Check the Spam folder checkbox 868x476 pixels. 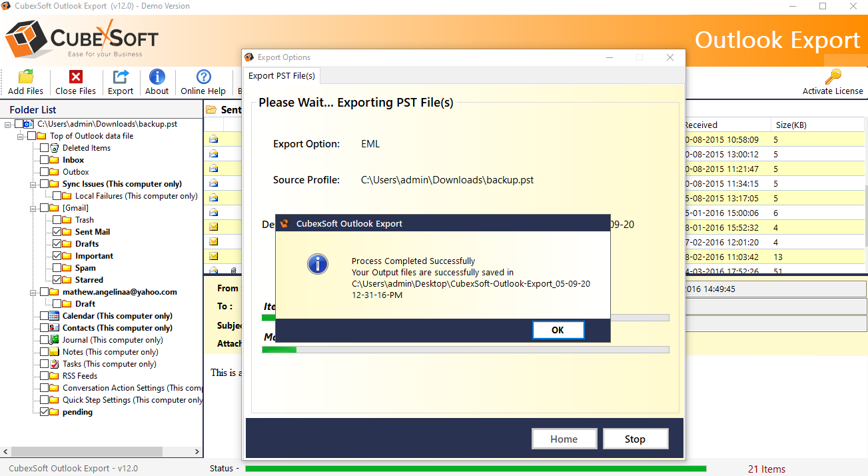click(57, 268)
